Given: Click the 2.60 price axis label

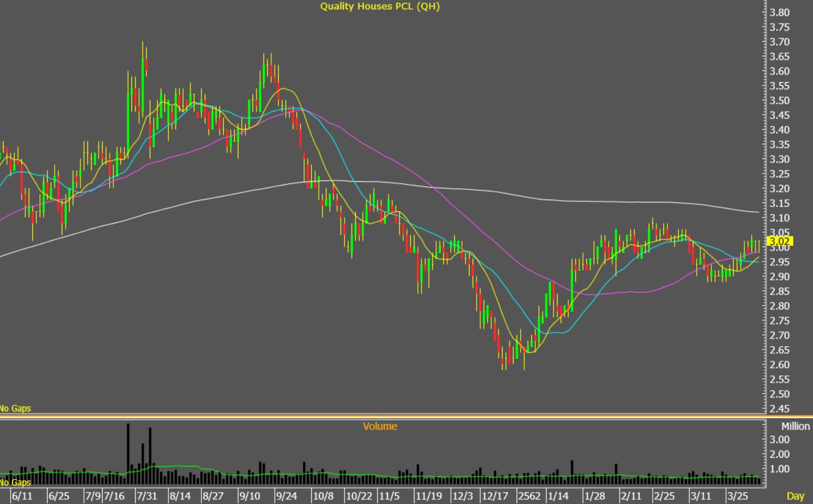Looking at the screenshot, I should click(778, 364).
